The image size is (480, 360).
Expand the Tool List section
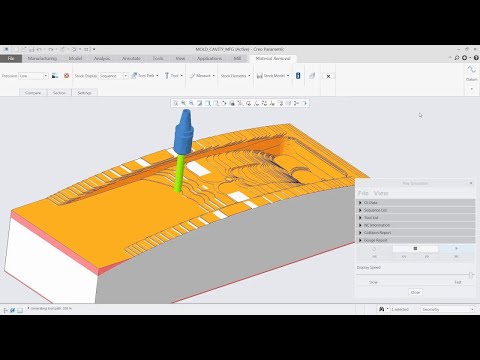[416, 218]
